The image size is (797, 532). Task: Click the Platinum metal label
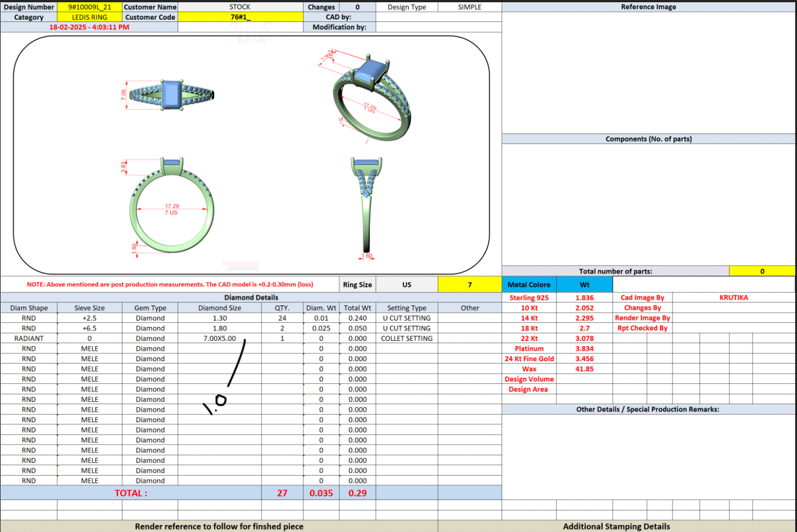pos(529,349)
